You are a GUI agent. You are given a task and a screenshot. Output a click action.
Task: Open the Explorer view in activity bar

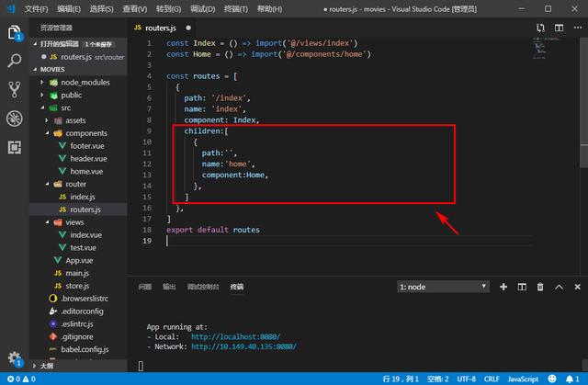[x=15, y=32]
